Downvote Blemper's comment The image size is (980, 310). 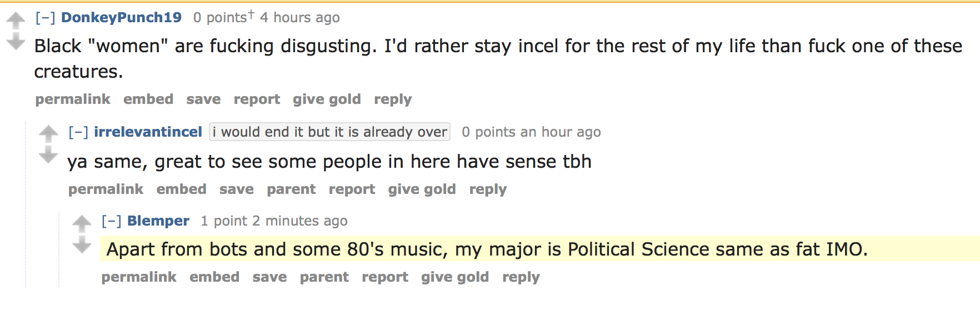[x=82, y=244]
